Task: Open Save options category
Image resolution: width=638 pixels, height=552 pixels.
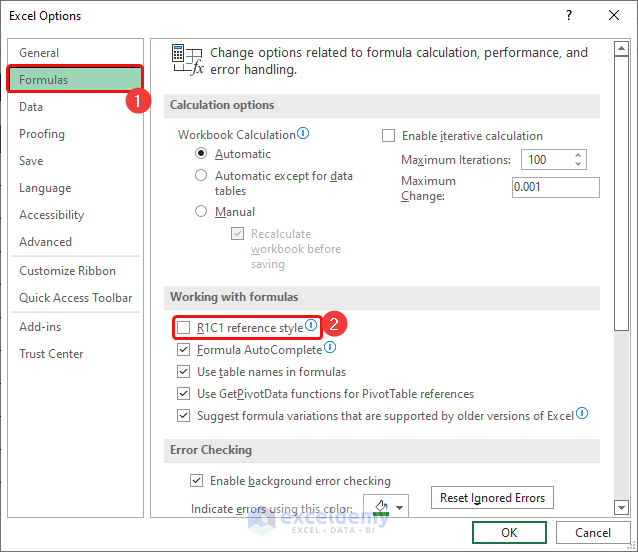Action: coord(76,161)
